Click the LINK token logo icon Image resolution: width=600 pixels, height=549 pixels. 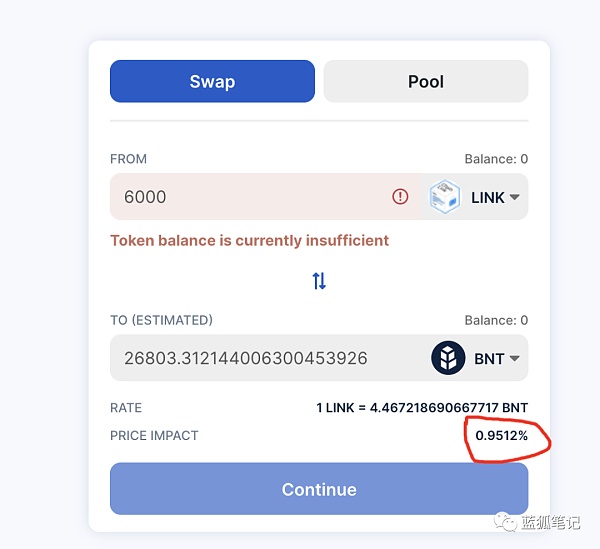[x=445, y=197]
